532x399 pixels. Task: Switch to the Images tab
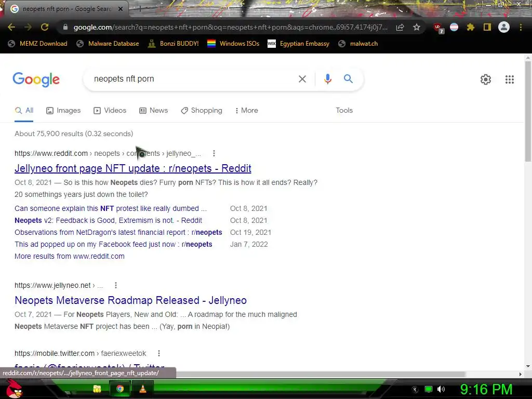63,111
